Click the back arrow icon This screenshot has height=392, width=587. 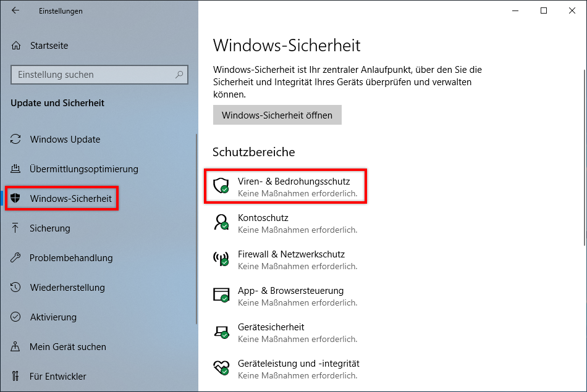[x=15, y=11]
